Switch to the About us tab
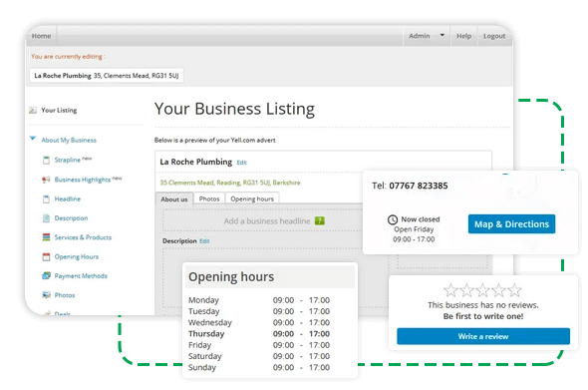The height and width of the screenshot is (390, 588). [174, 198]
